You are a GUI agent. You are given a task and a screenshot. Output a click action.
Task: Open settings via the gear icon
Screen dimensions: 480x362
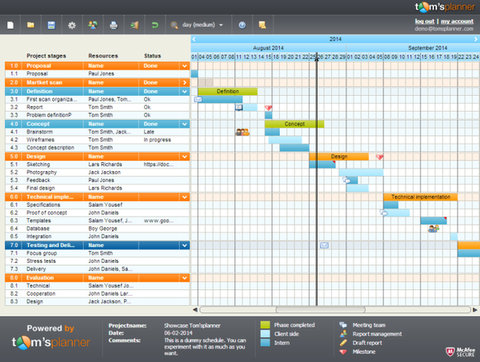tap(72, 25)
